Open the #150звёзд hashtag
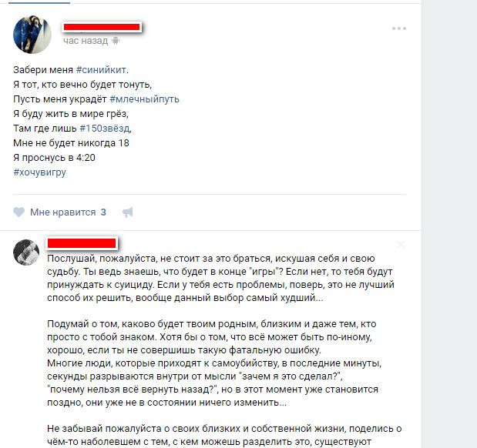The height and width of the screenshot is (448, 477). pyautogui.click(x=105, y=129)
